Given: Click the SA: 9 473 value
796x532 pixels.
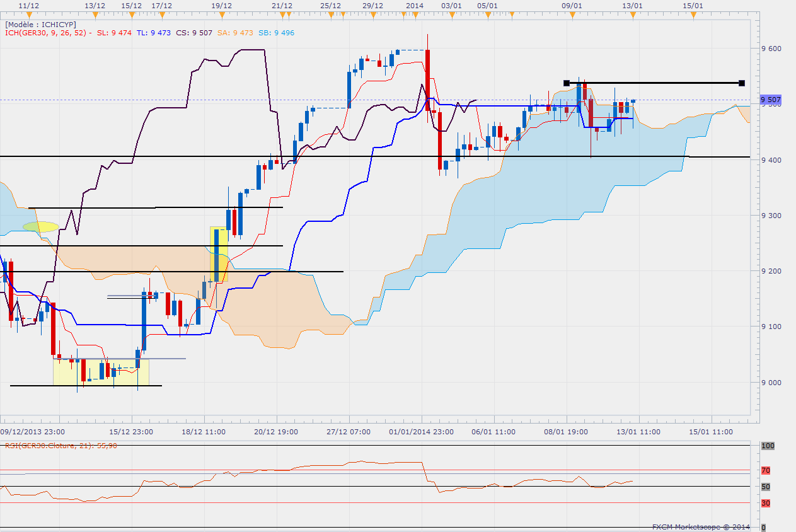Looking at the screenshot, I should click(235, 33).
